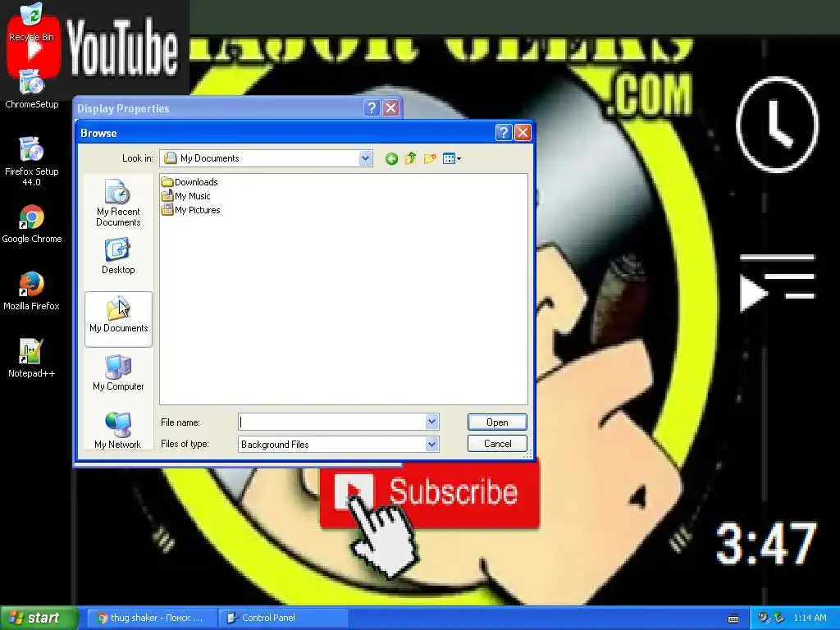Close the Browse dialog
This screenshot has width=840, height=630.
coord(523,132)
